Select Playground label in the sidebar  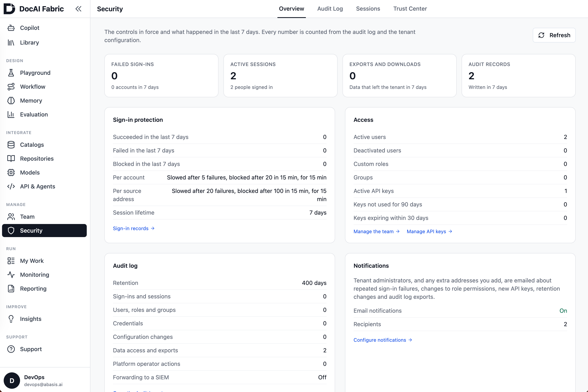click(35, 73)
